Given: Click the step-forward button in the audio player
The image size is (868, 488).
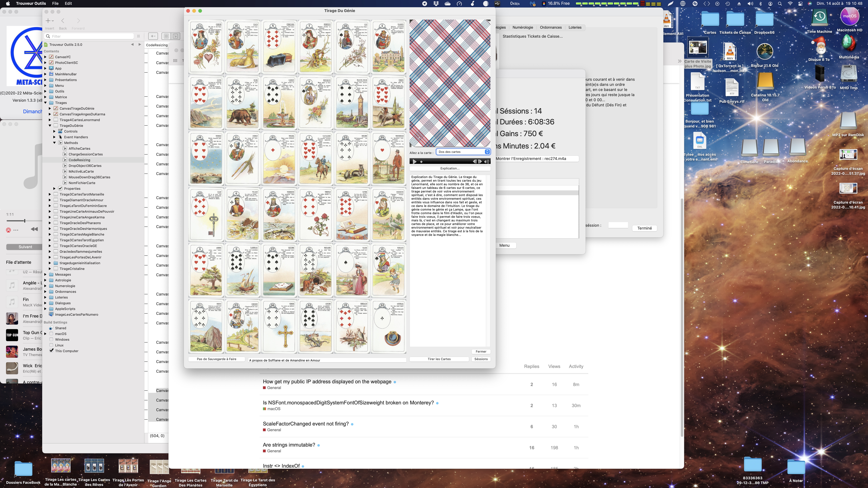Looking at the screenshot, I should click(x=480, y=162).
